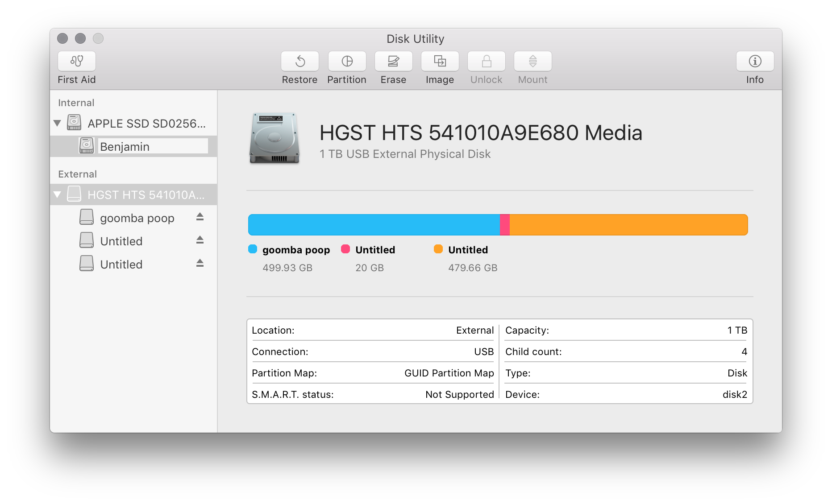The height and width of the screenshot is (504, 832).
Task: Click the pink legend dot beside Untitled
Action: click(x=345, y=249)
